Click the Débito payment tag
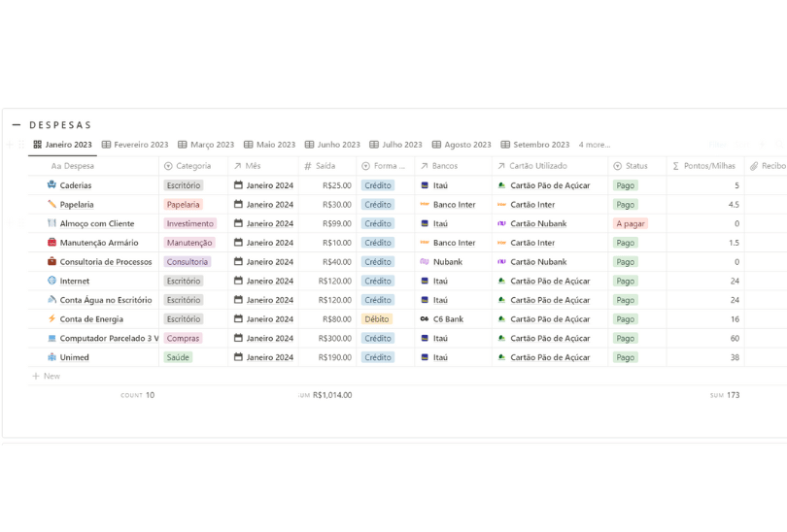 tap(377, 319)
